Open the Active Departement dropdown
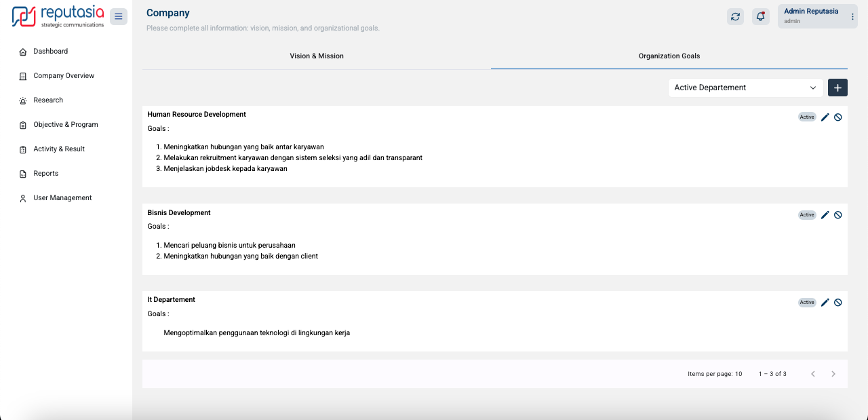 coord(745,88)
